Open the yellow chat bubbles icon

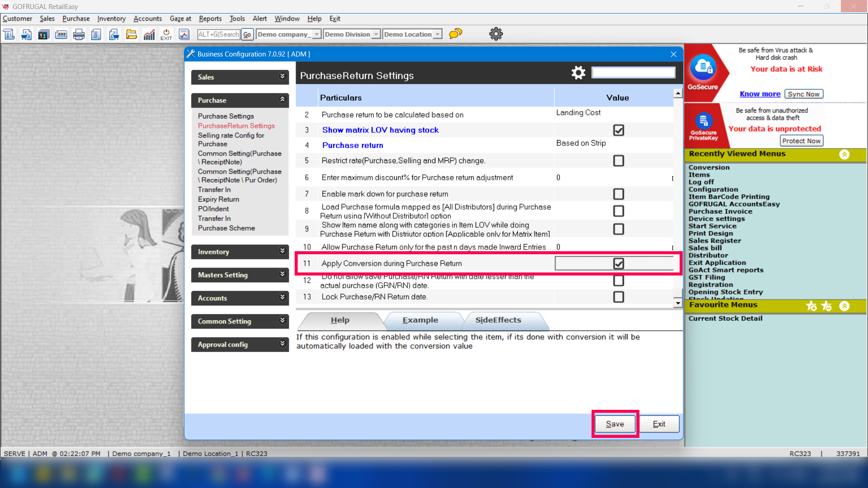[455, 34]
